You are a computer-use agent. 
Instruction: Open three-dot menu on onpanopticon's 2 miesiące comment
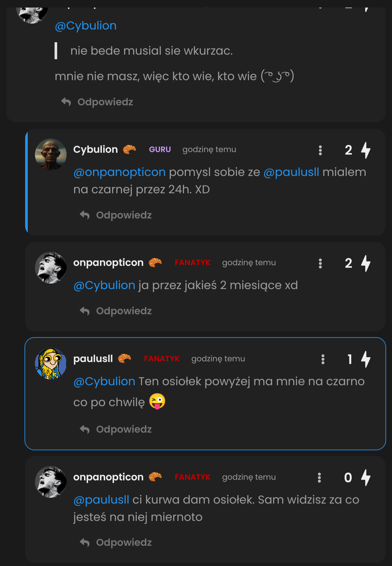pyautogui.click(x=320, y=263)
